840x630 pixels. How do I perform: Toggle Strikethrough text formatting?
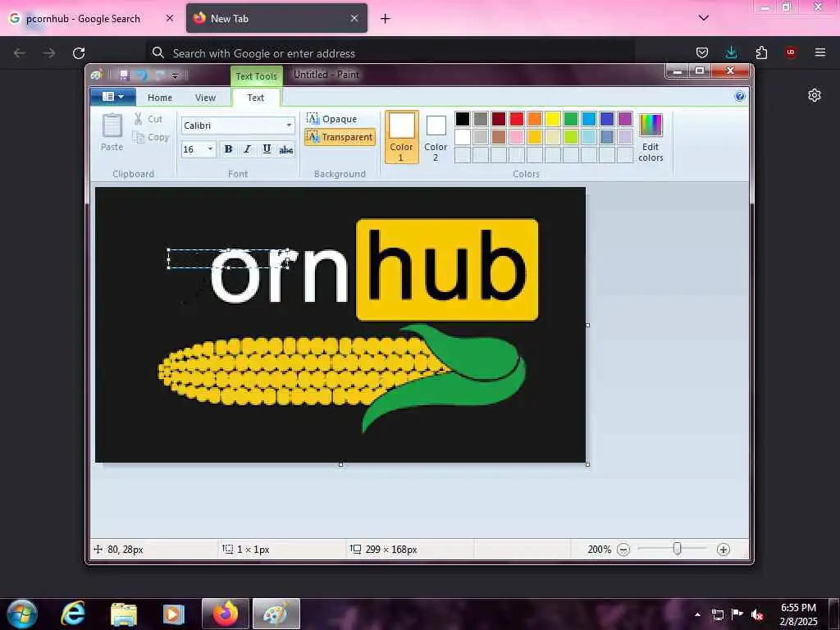285,149
